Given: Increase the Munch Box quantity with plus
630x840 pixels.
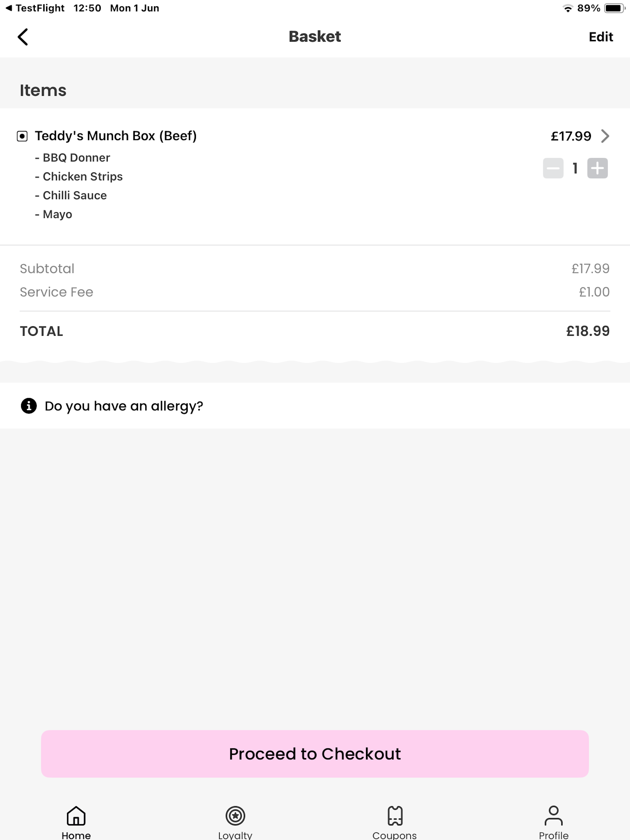Looking at the screenshot, I should pos(597,168).
